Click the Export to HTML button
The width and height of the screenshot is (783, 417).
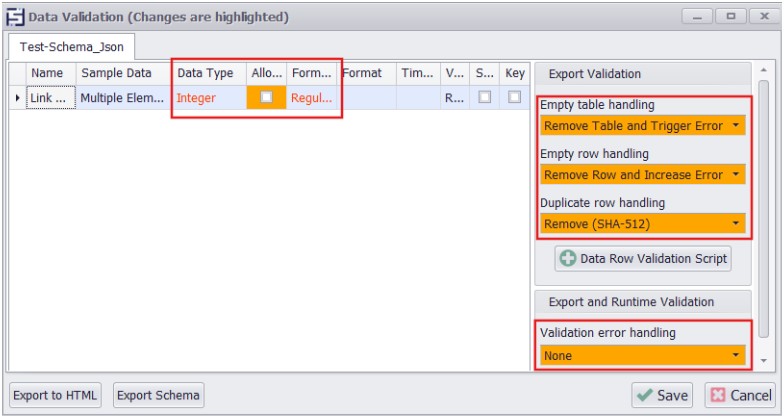point(56,395)
